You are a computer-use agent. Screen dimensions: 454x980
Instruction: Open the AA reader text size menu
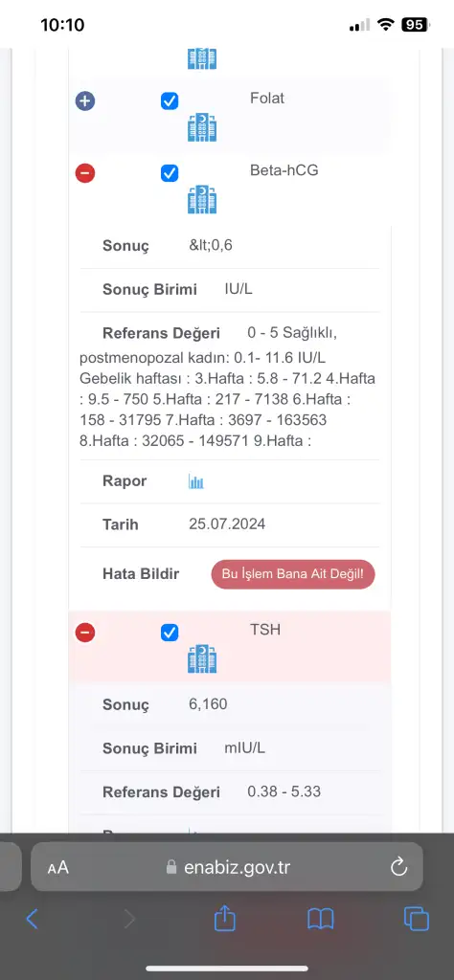click(x=57, y=867)
